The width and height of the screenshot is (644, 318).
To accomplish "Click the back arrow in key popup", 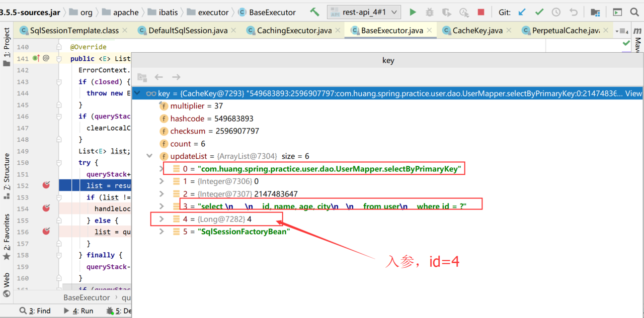I will (159, 77).
